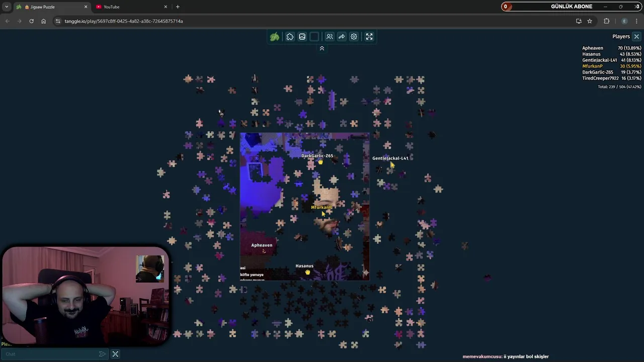Click the Players panel heading

[x=621, y=36]
